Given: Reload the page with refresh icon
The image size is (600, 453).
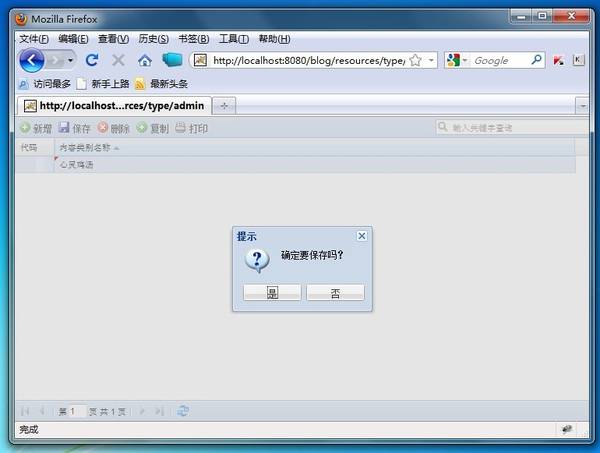Looking at the screenshot, I should click(92, 60).
